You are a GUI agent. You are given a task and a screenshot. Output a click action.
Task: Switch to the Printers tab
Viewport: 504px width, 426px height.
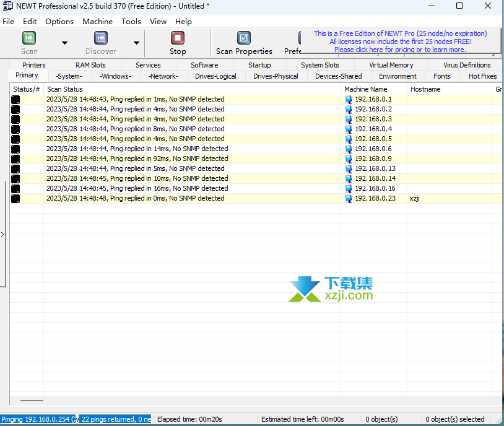click(x=34, y=65)
